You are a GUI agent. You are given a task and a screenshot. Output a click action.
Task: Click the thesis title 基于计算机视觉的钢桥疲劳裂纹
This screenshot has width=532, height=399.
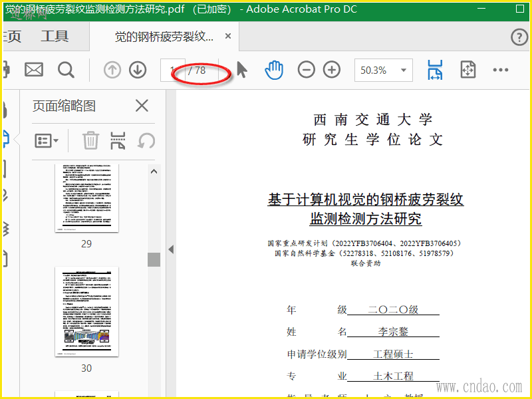tap(365, 199)
